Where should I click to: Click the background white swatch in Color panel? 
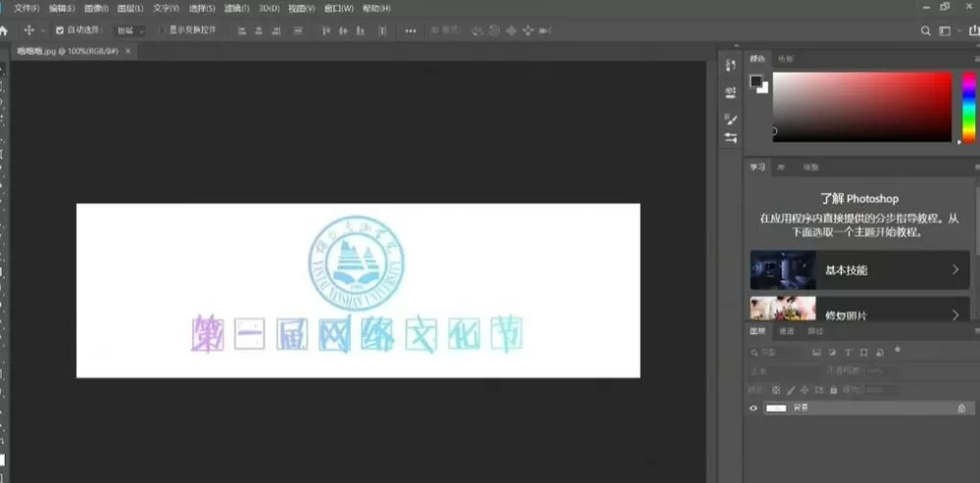pos(764,89)
